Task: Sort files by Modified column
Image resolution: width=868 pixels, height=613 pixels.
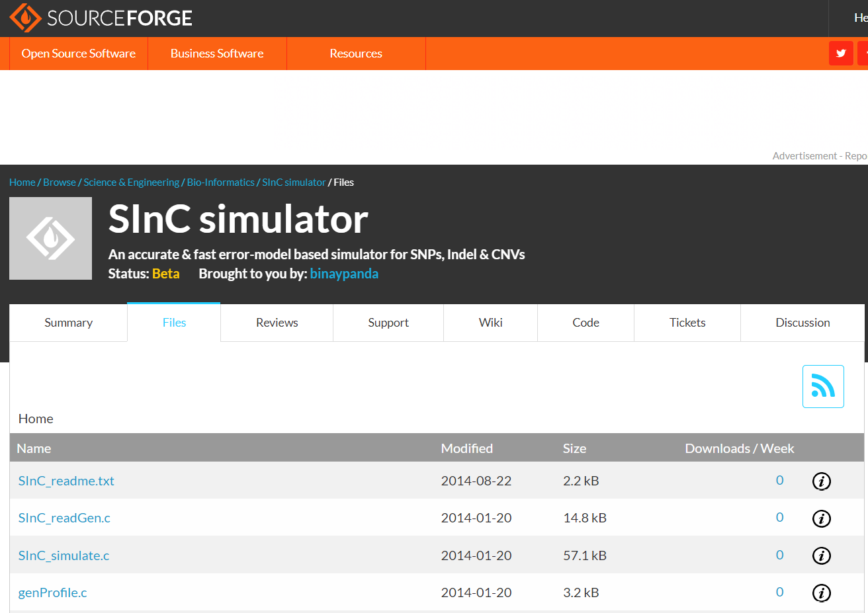Action: tap(467, 448)
